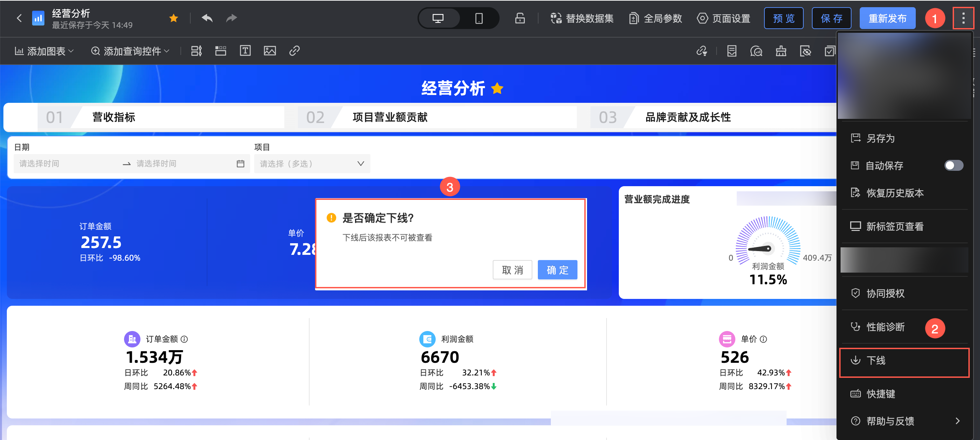Click the favorite star next to the title
The width and height of the screenshot is (980, 440).
coord(174,18)
